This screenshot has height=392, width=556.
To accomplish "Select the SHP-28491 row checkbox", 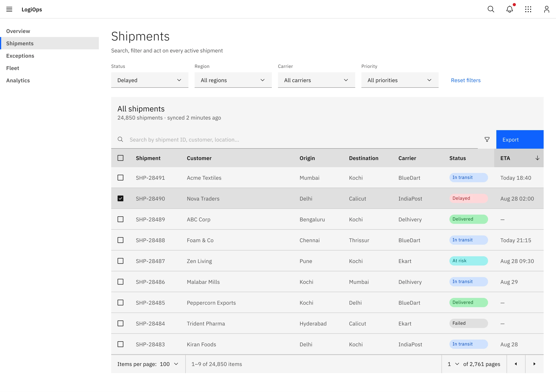I will click(120, 178).
